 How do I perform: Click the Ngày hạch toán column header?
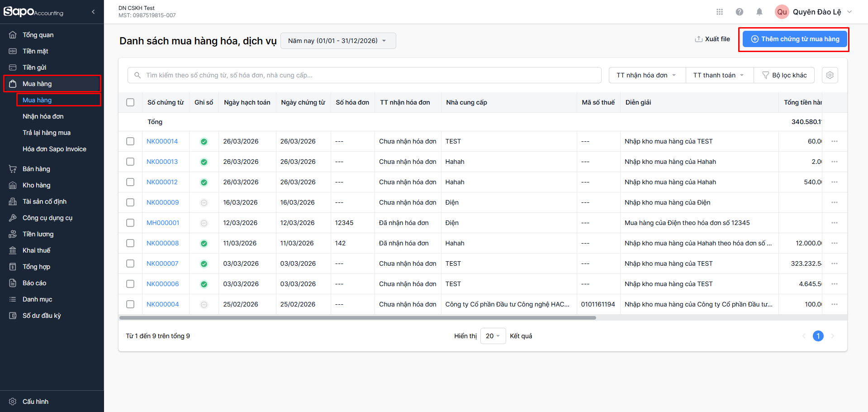[x=247, y=102]
